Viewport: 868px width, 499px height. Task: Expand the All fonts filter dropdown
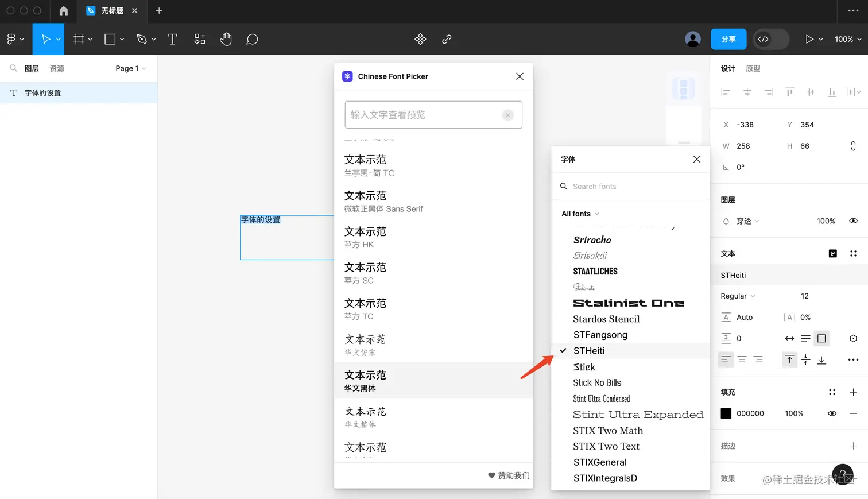[580, 214]
